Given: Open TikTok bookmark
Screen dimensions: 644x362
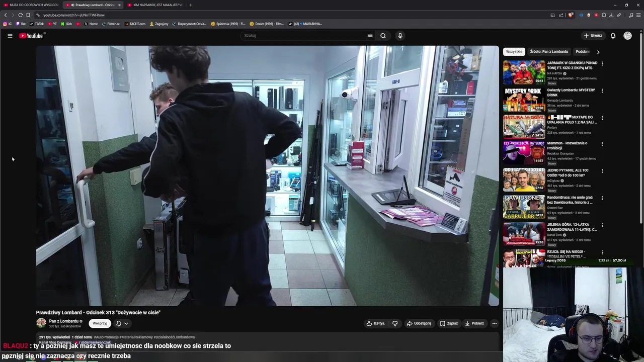Looking at the screenshot, I should click(x=37, y=24).
